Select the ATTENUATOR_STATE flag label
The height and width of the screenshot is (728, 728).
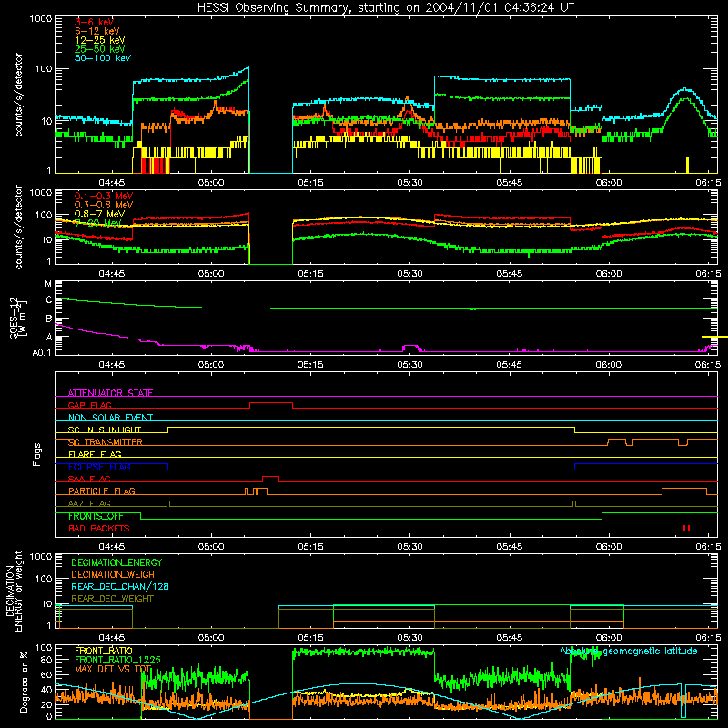(110, 393)
